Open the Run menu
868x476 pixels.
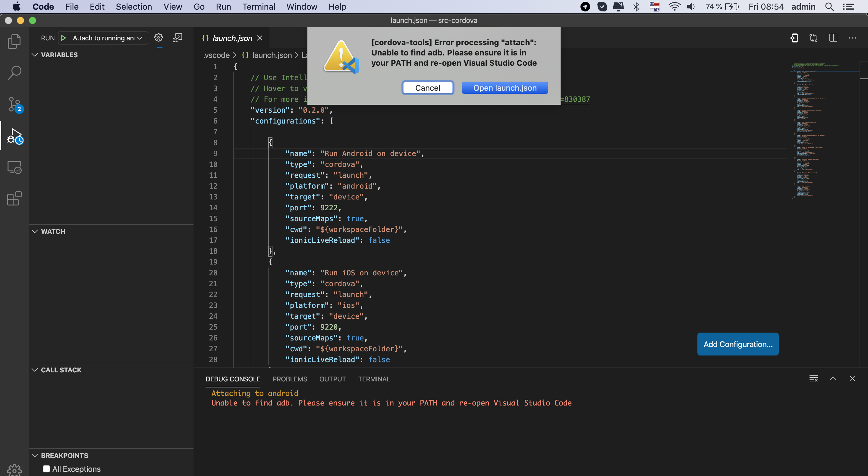223,6
